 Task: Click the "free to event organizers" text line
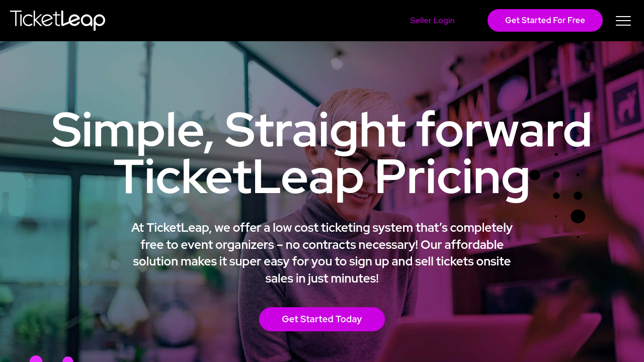click(321, 245)
